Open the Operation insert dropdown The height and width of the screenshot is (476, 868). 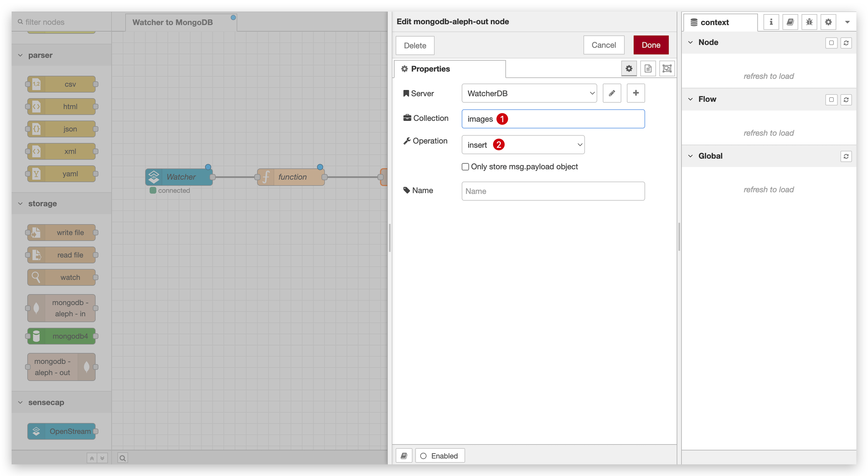pos(523,145)
